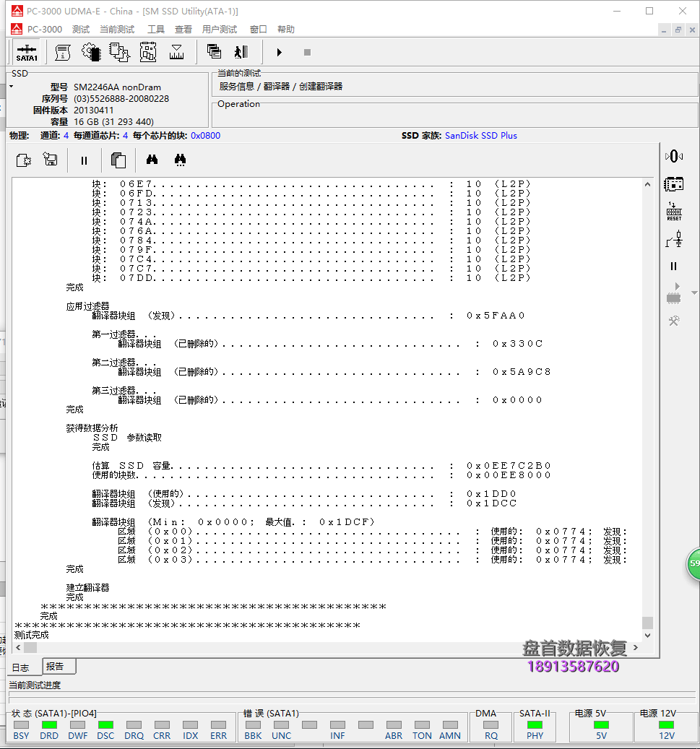
Task: Click the vertical scrollbar thumb in log
Action: click(x=647, y=623)
